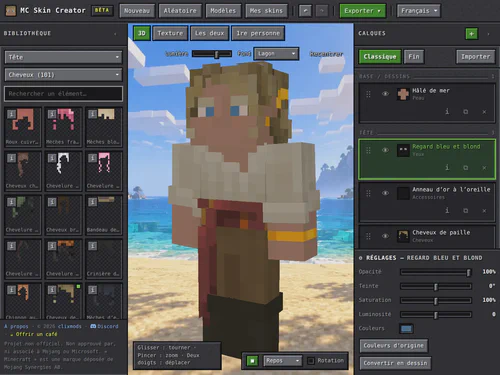Click the Lumière brightness slider

(x=212, y=54)
